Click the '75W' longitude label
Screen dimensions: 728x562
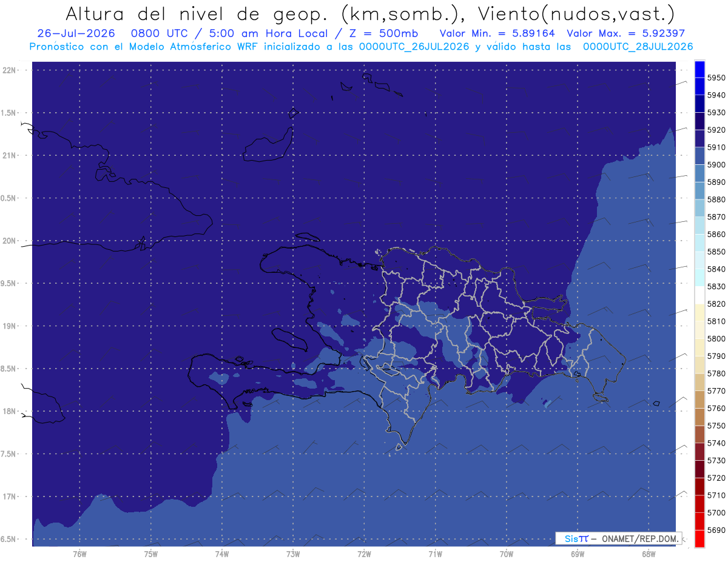pyautogui.click(x=151, y=554)
